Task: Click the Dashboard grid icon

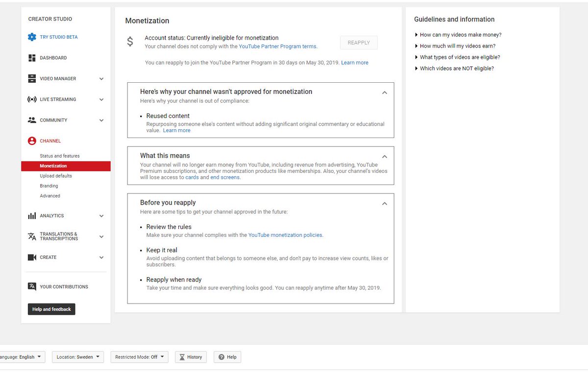Action: (32, 58)
